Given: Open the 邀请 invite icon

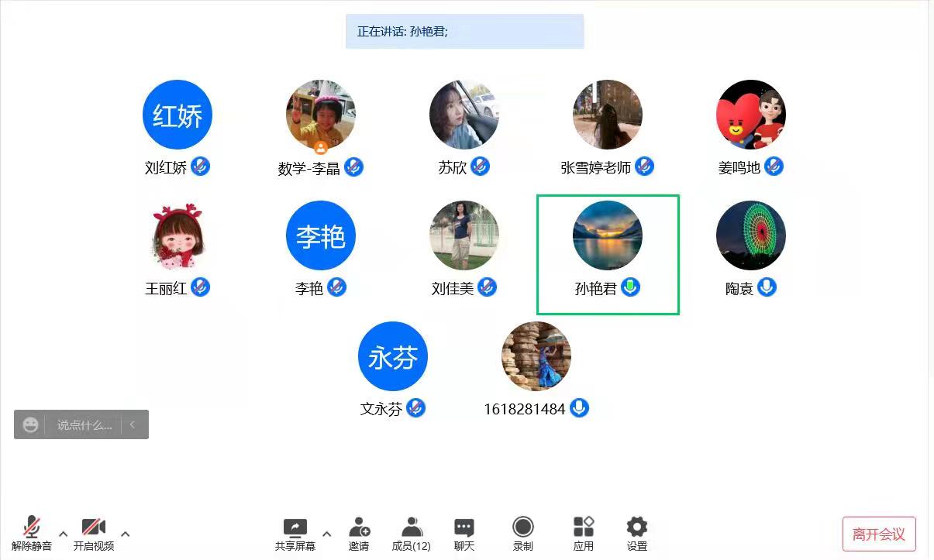Looking at the screenshot, I should 359,527.
